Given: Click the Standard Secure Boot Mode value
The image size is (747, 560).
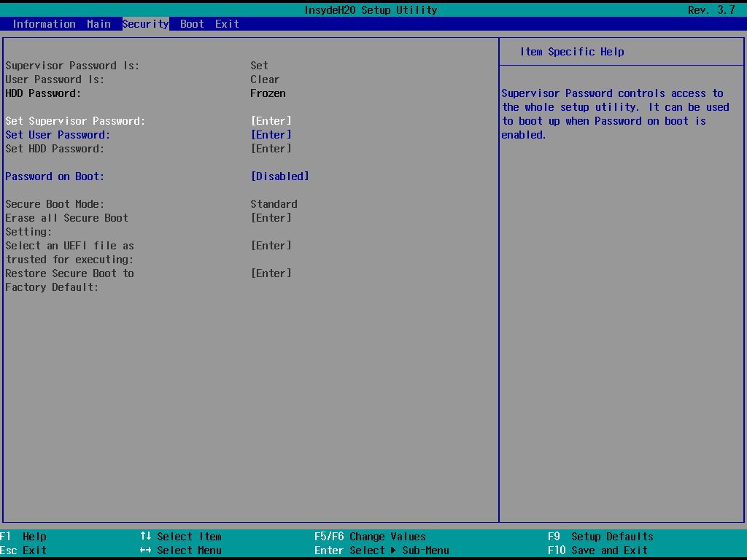Looking at the screenshot, I should click(x=274, y=204).
